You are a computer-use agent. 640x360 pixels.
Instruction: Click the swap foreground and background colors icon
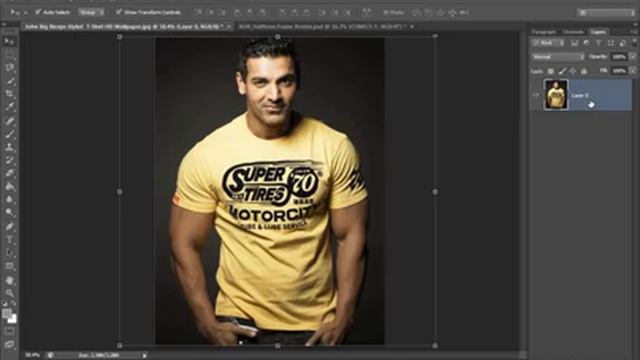14,303
